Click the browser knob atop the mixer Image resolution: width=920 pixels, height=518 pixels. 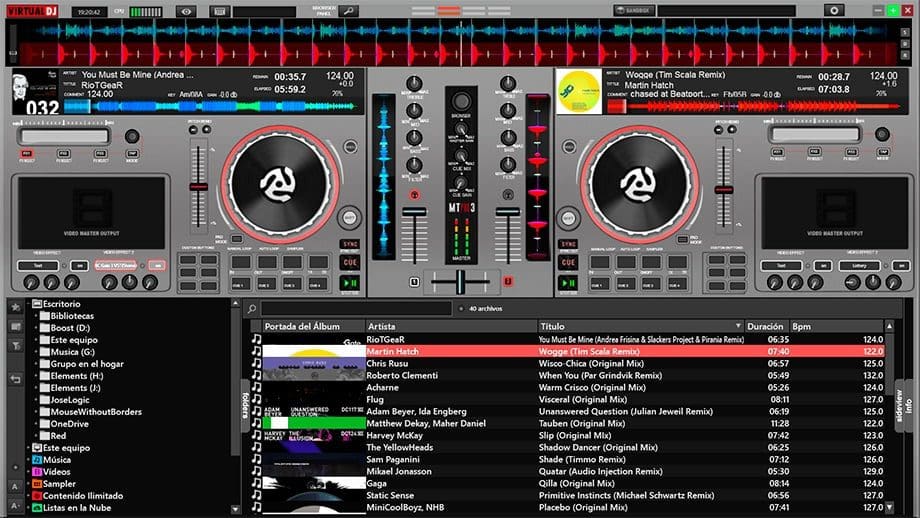pyautogui.click(x=461, y=102)
